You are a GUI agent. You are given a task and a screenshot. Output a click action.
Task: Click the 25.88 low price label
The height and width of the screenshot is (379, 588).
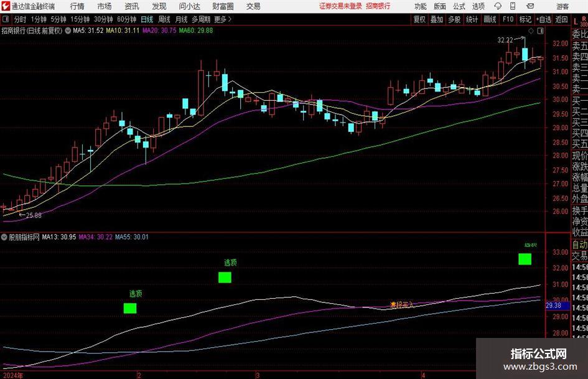point(34,215)
